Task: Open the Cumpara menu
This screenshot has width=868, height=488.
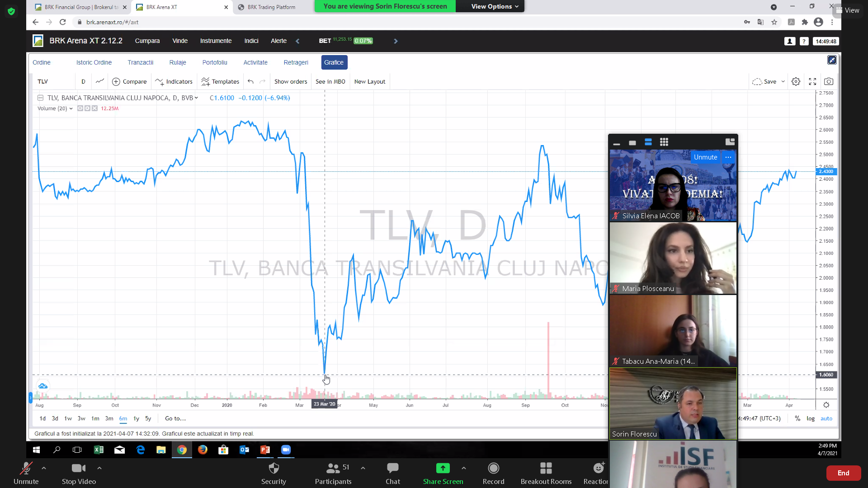Action: coord(147,41)
